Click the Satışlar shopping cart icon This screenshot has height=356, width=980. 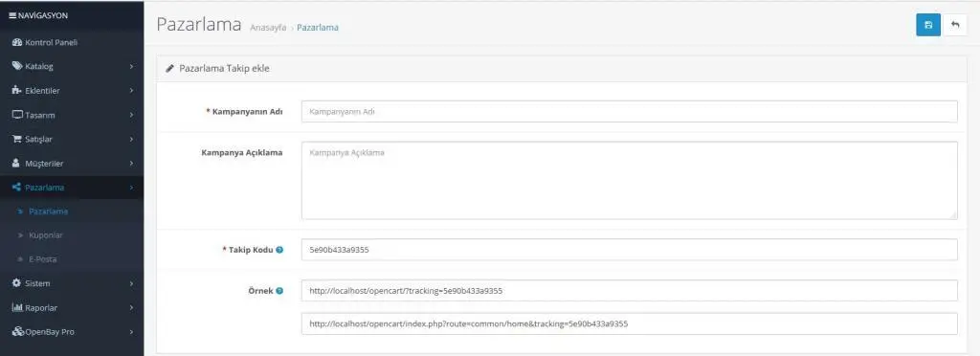(17, 139)
